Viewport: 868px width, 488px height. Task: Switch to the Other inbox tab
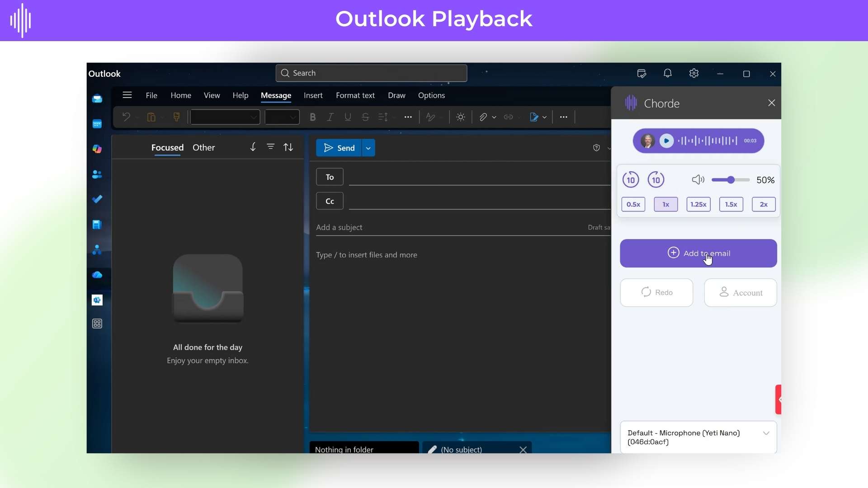[x=204, y=147]
